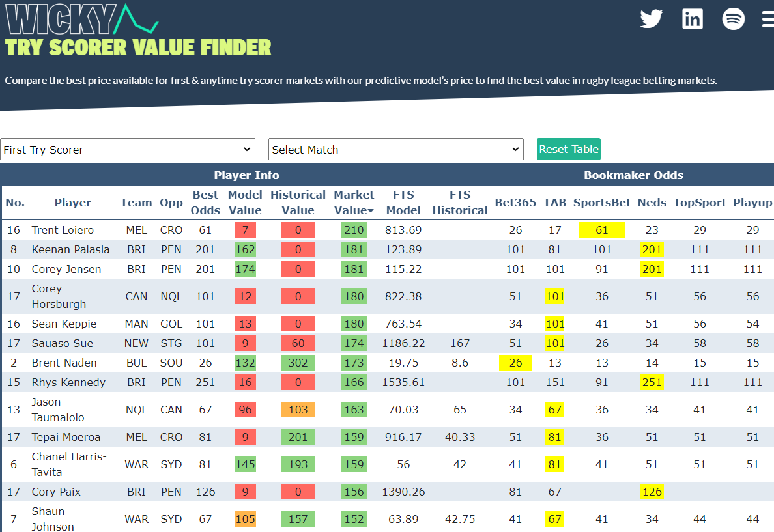Sort by Opp column header
Viewport: 774px width, 532px height.
[x=171, y=203]
